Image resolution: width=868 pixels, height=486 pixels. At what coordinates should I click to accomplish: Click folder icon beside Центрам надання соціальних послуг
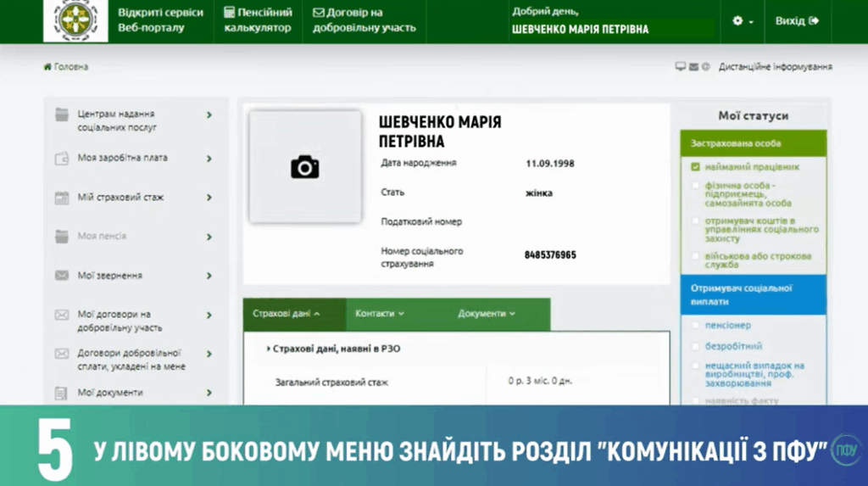(x=62, y=115)
